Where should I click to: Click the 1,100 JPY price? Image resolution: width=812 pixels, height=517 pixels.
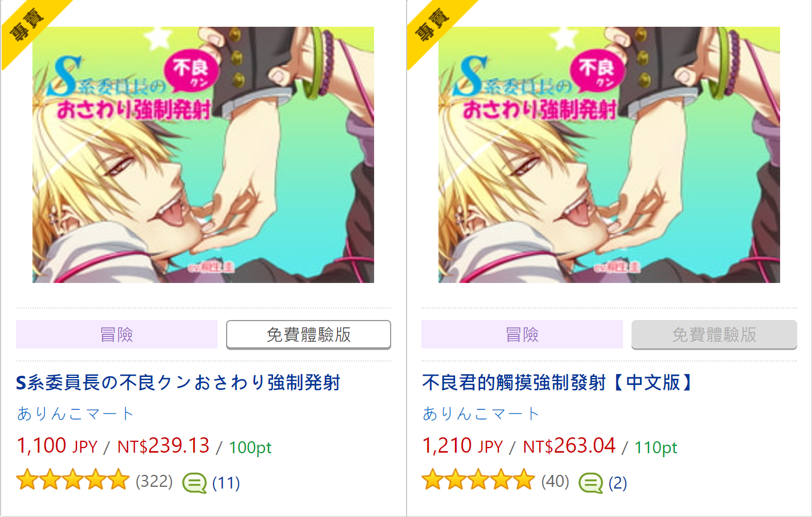pos(57,446)
